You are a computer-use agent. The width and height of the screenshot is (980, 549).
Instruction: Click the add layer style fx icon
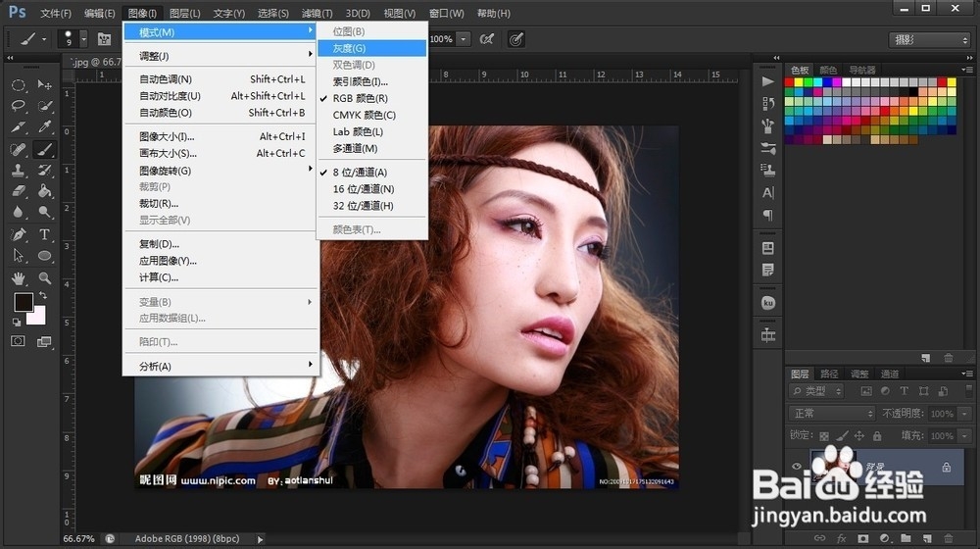(x=841, y=538)
